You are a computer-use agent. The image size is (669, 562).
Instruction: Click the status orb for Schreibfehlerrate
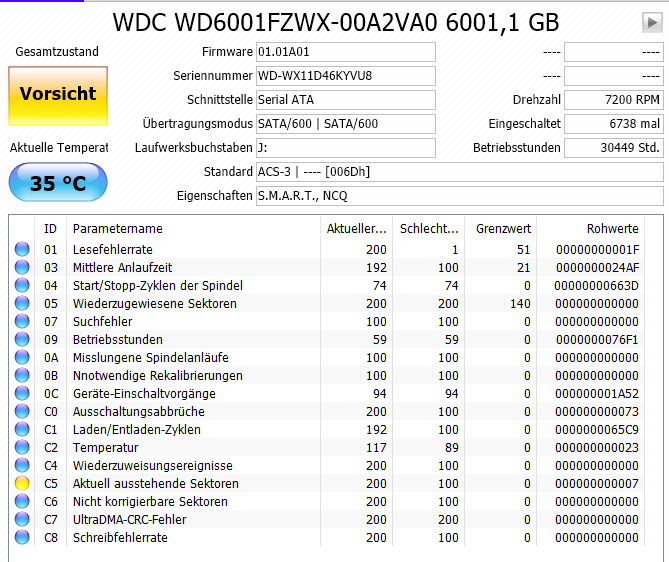click(x=22, y=537)
